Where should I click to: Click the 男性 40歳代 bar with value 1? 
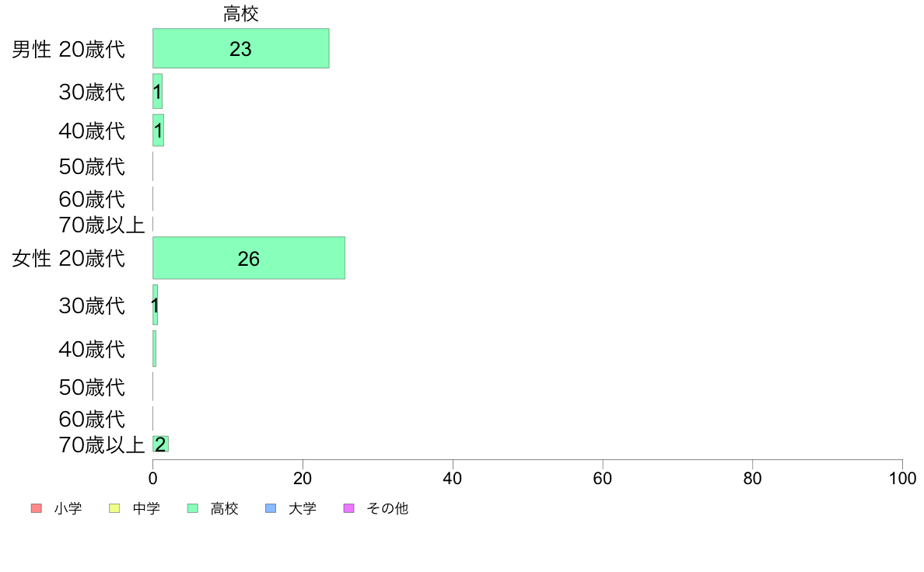(x=158, y=131)
